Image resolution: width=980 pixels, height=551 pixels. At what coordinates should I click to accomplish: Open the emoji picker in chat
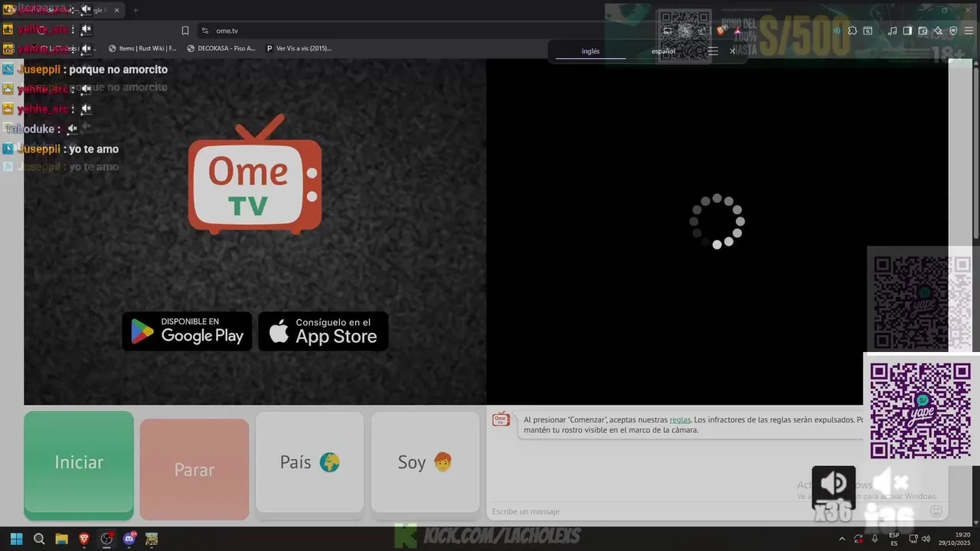pos(936,511)
